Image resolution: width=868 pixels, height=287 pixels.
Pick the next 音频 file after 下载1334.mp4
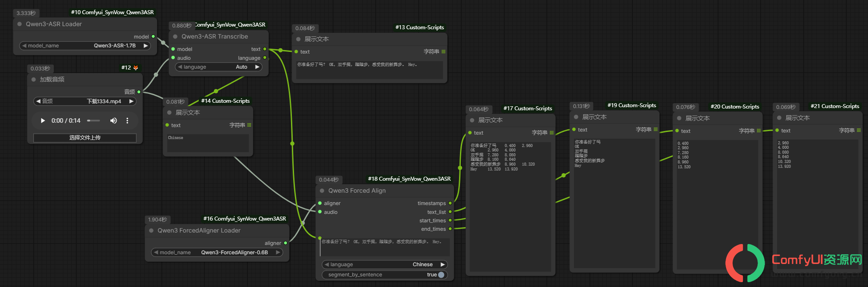(x=131, y=101)
